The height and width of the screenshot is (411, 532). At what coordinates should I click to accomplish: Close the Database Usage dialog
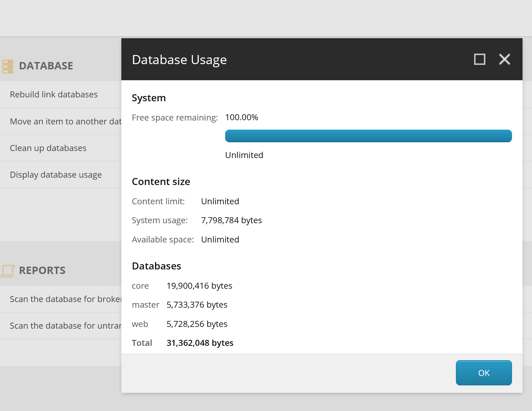504,59
